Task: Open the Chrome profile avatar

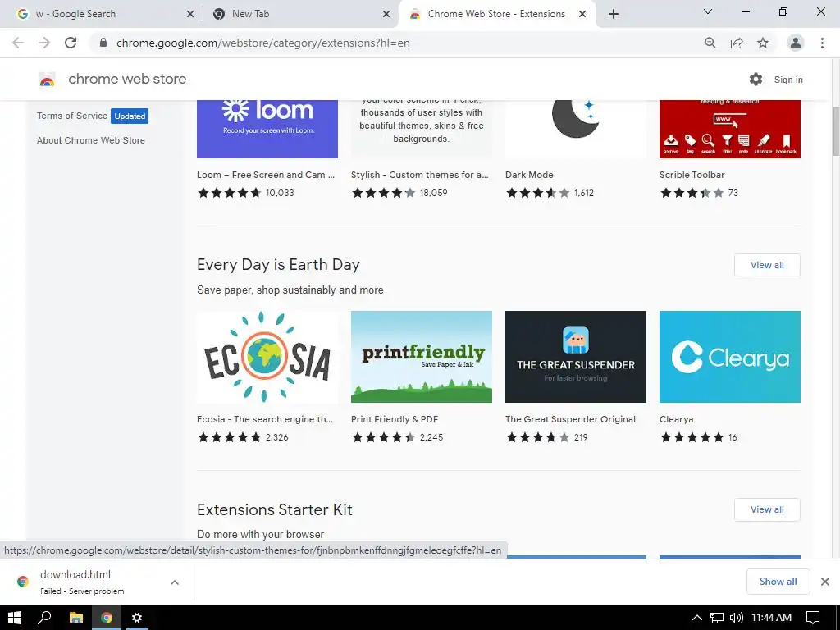Action: point(796,43)
